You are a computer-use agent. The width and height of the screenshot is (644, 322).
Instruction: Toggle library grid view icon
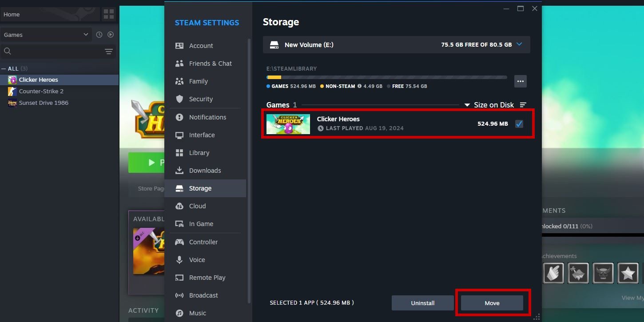pyautogui.click(x=109, y=14)
